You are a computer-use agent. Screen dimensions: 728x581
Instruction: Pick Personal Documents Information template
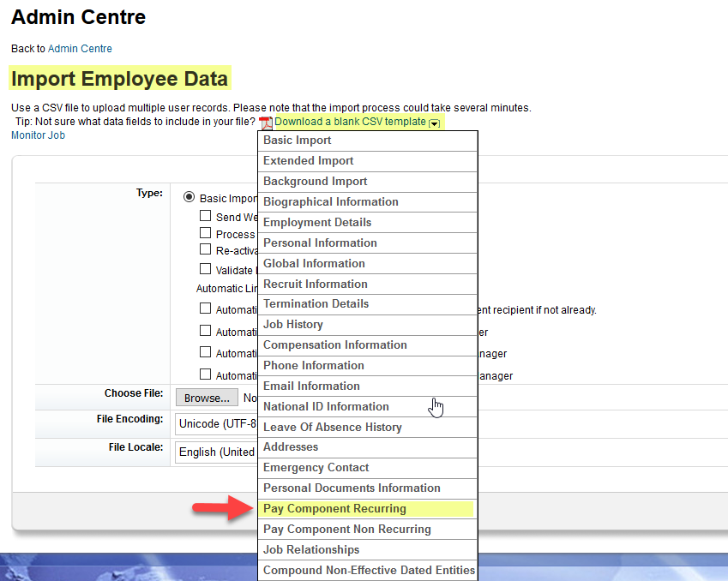pyautogui.click(x=368, y=488)
